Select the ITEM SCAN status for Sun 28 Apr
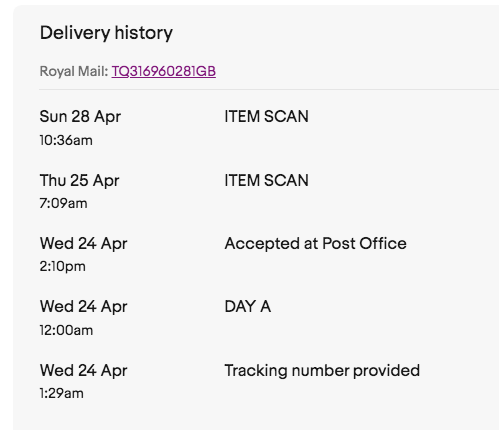 [267, 116]
